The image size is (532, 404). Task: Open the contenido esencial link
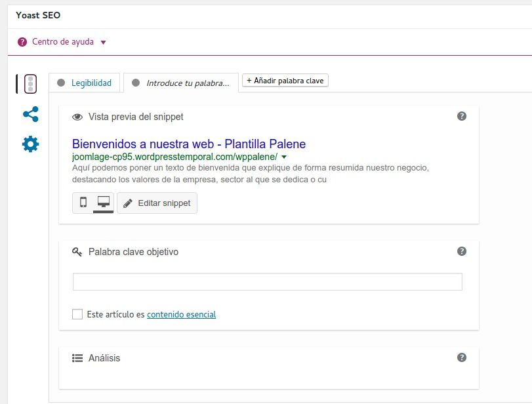tap(181, 314)
